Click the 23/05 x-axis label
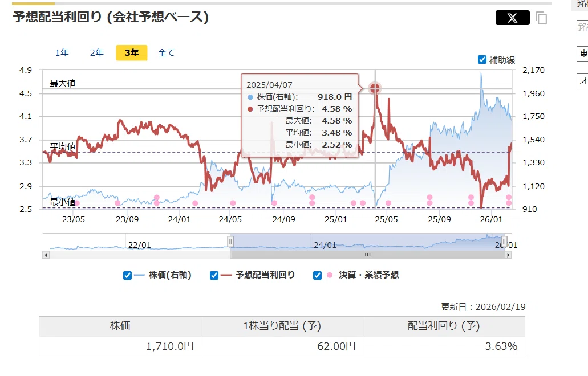Screen dimensions: 588x376 point(74,219)
